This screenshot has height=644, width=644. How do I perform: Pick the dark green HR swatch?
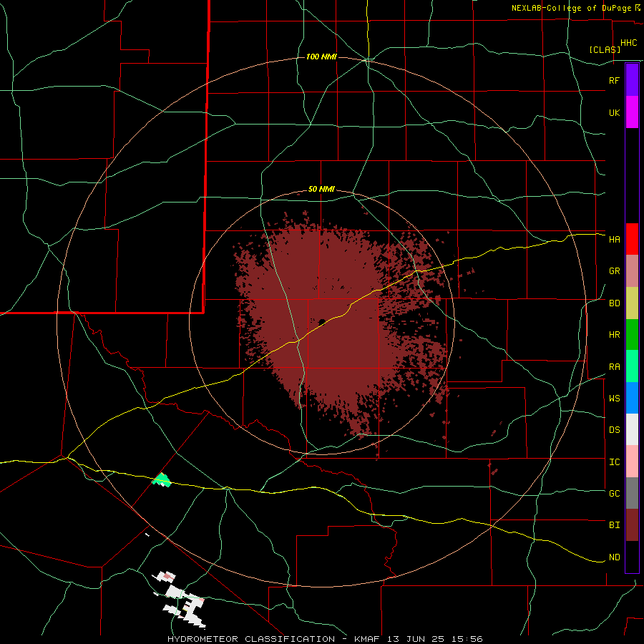tap(632, 335)
